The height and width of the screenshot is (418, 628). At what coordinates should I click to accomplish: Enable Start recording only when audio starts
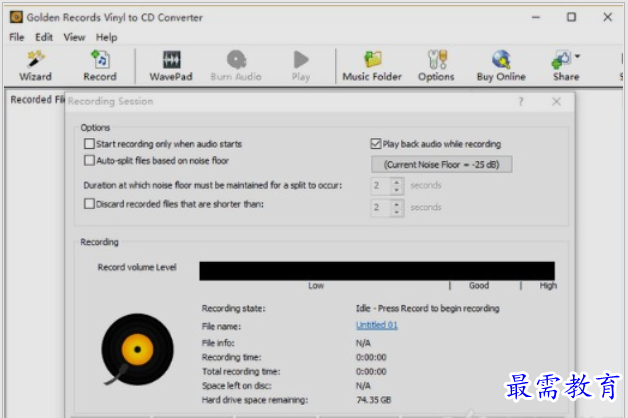coord(90,144)
